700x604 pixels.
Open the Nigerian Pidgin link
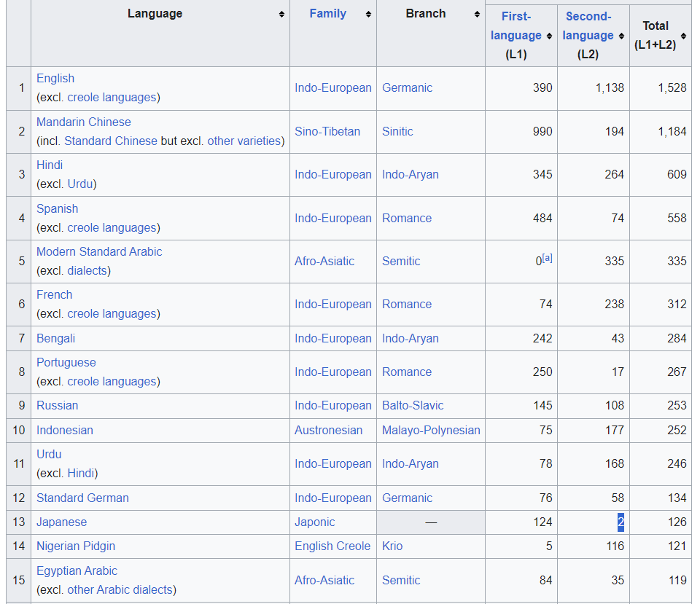point(76,546)
